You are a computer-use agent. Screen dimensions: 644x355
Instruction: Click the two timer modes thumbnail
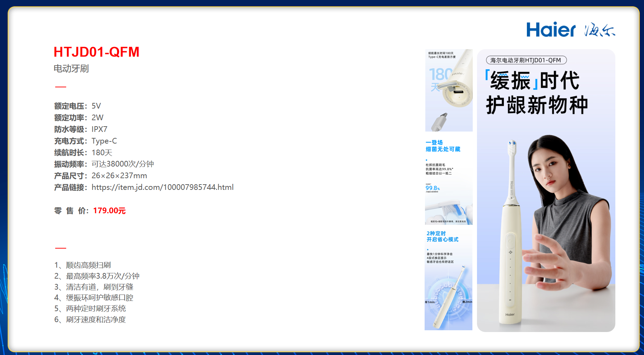coord(449,279)
